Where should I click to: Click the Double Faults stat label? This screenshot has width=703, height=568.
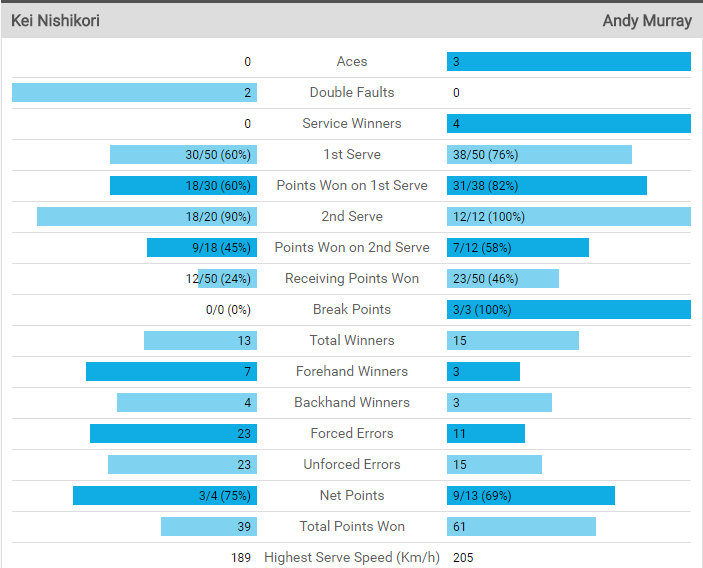click(352, 93)
